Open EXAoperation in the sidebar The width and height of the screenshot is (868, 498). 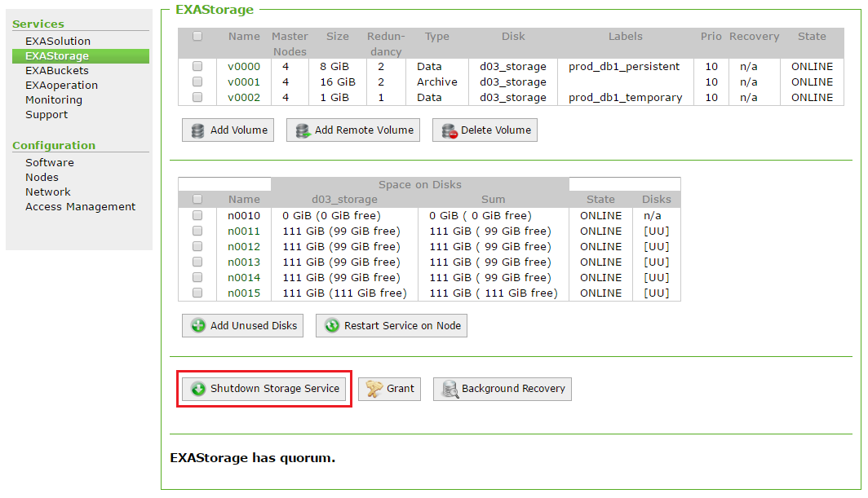click(61, 86)
